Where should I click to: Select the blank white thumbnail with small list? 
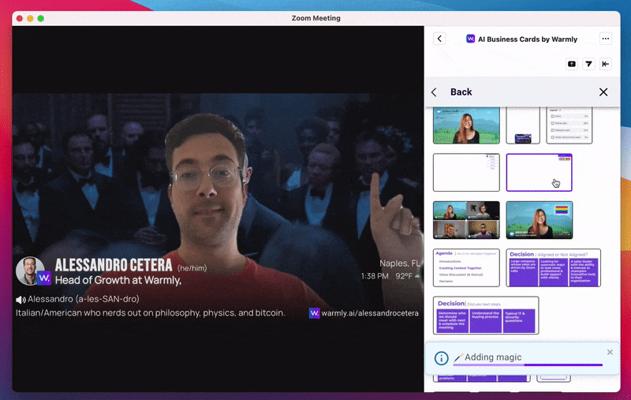(466, 172)
